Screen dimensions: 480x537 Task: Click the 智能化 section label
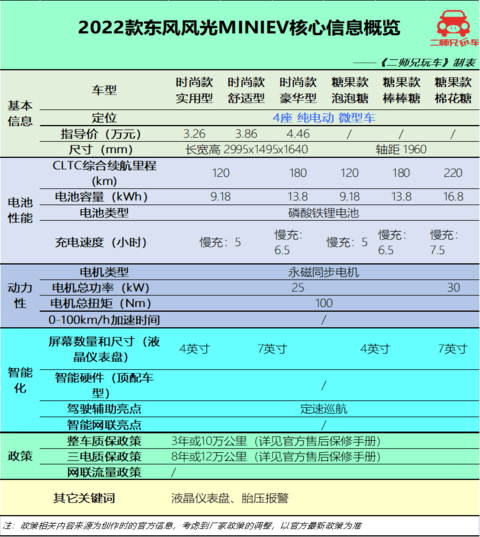click(20, 380)
